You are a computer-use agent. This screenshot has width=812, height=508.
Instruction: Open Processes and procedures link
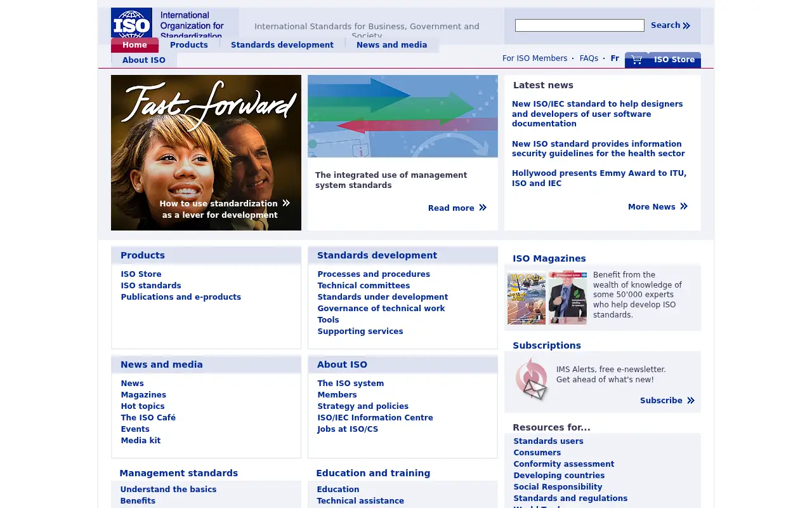pos(374,274)
